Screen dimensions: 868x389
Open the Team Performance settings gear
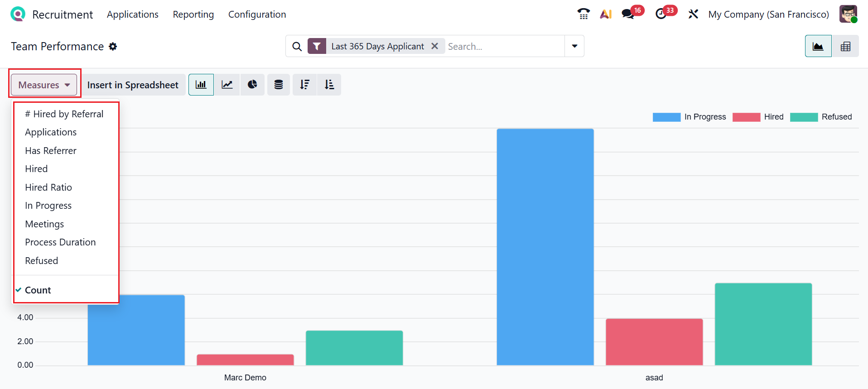[x=113, y=46]
